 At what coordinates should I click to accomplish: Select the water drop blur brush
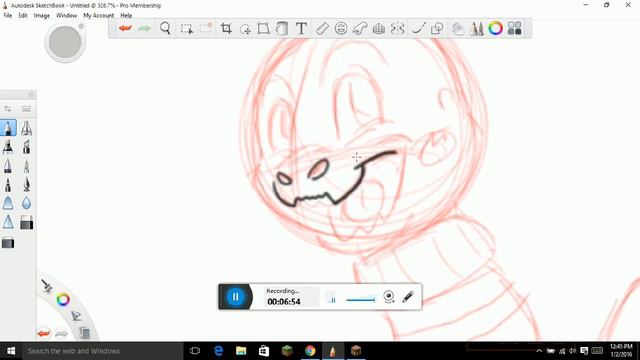tap(27, 203)
